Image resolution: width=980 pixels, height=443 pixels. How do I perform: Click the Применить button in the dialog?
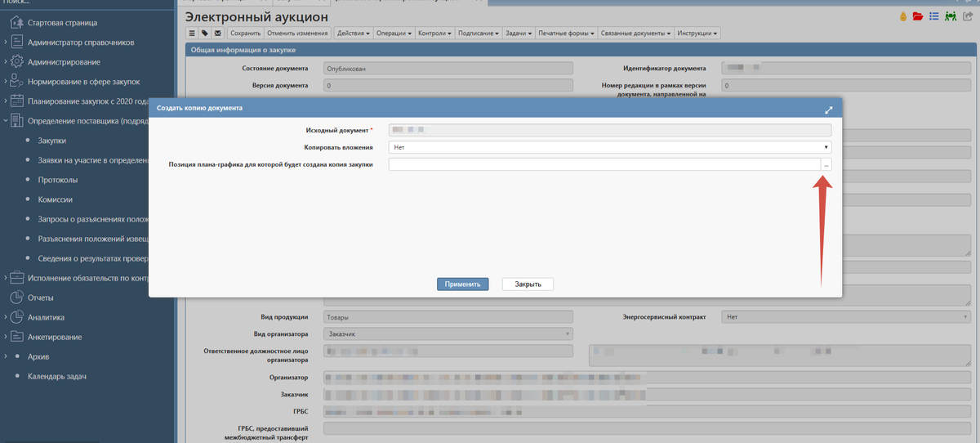pyautogui.click(x=463, y=284)
